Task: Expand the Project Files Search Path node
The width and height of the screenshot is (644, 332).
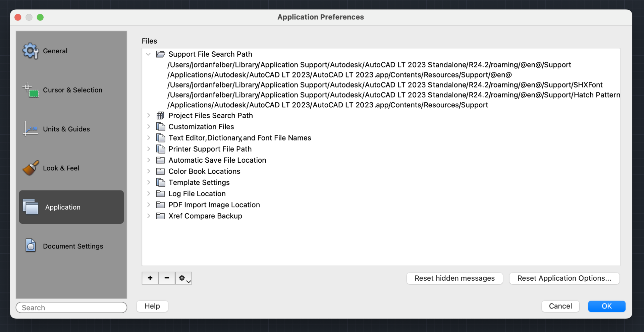Action: click(x=149, y=115)
